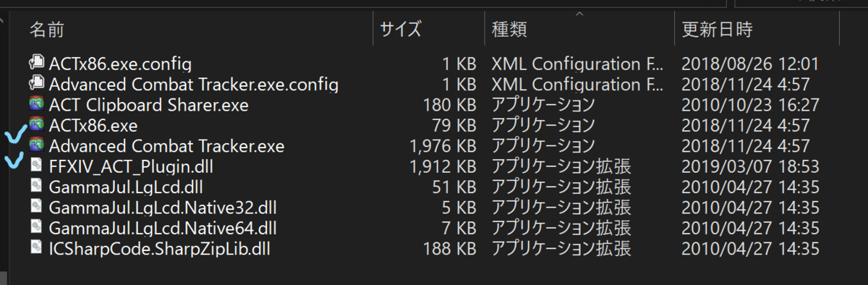Select the GammaJul.LgLcd.dll file icon
The height and width of the screenshot is (285, 868).
37,187
